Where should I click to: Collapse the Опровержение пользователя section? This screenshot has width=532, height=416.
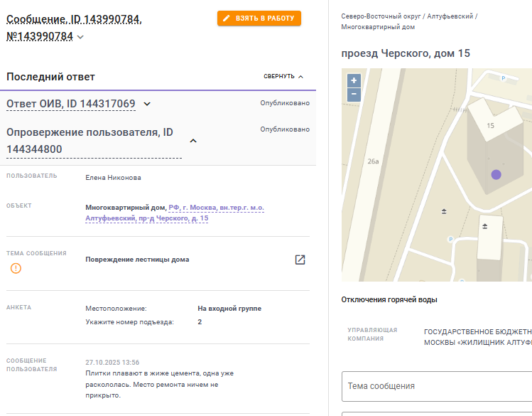(193, 141)
